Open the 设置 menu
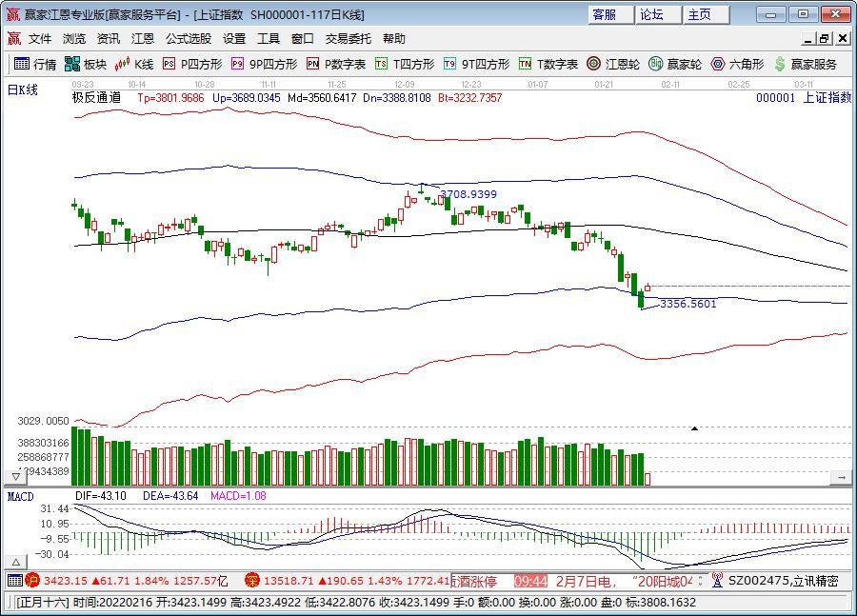The height and width of the screenshot is (616, 857). pos(234,38)
